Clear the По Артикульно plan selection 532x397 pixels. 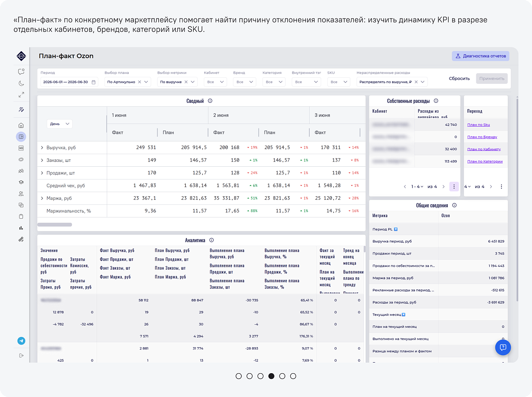point(139,82)
